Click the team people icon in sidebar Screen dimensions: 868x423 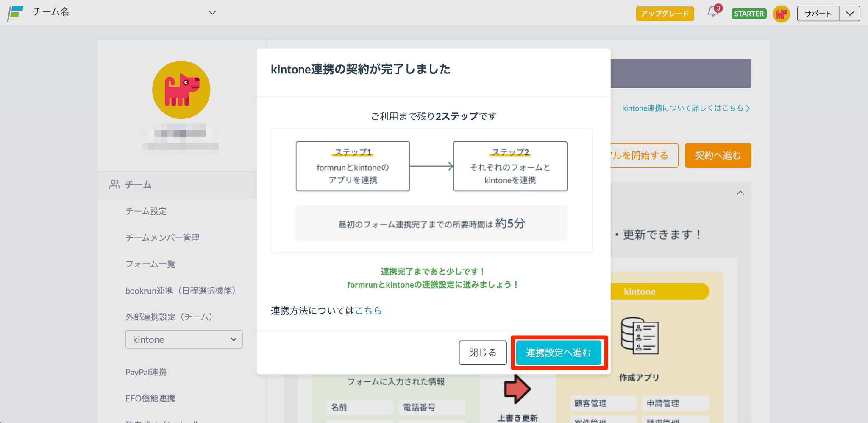114,185
